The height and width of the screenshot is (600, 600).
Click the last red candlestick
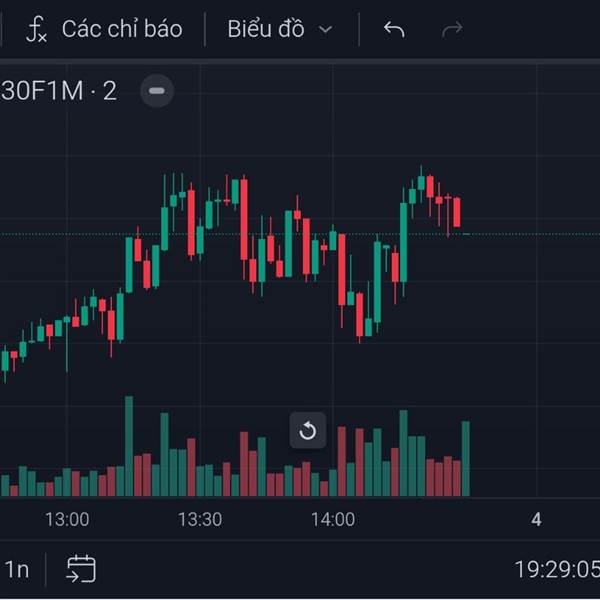pyautogui.click(x=457, y=212)
